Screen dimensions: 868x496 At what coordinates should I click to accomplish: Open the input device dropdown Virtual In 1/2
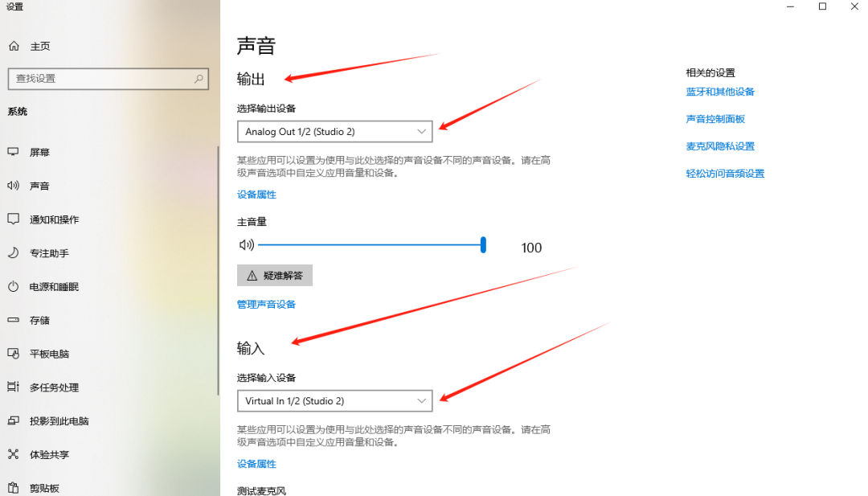[x=334, y=400]
